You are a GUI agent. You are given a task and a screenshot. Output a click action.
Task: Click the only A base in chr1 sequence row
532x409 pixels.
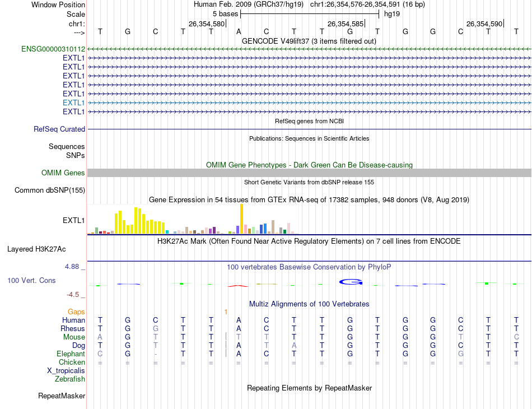[239, 31]
